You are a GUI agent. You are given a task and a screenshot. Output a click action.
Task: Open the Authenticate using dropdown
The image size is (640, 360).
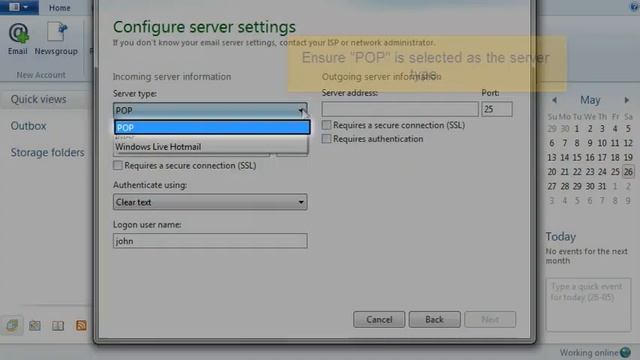(x=210, y=202)
